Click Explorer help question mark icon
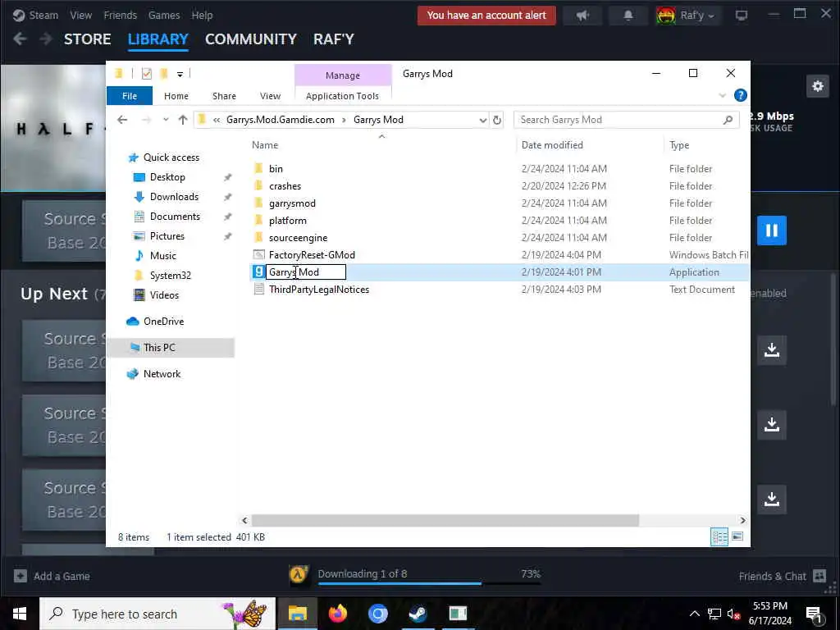 point(741,95)
